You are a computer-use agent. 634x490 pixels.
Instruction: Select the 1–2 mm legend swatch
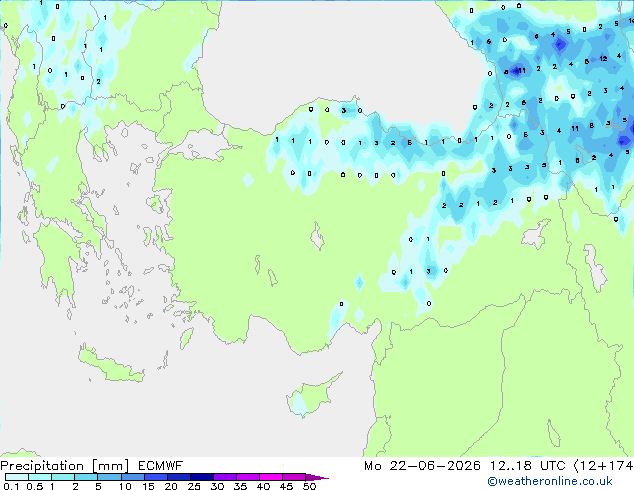63,477
